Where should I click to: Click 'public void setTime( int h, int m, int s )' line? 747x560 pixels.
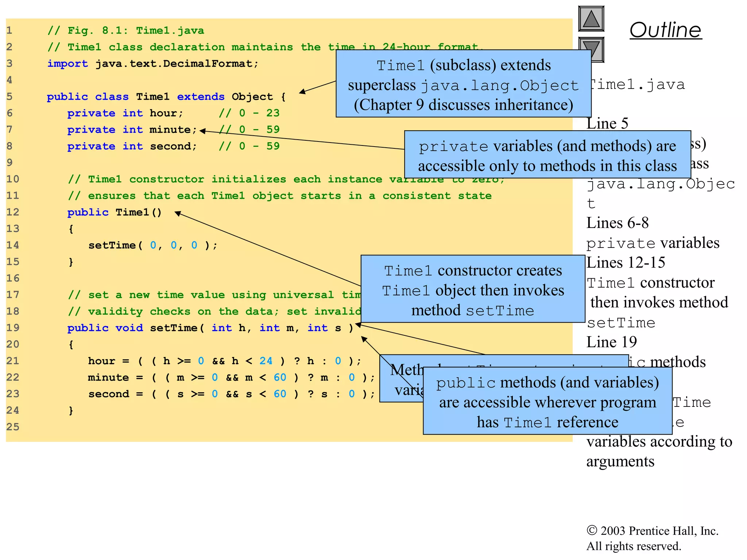(210, 328)
